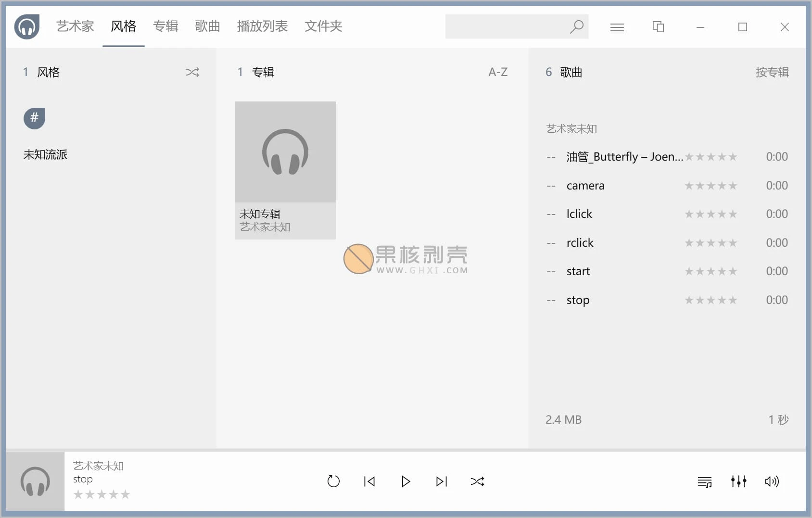Change song sort order 按专辑
The image size is (812, 518).
click(772, 72)
